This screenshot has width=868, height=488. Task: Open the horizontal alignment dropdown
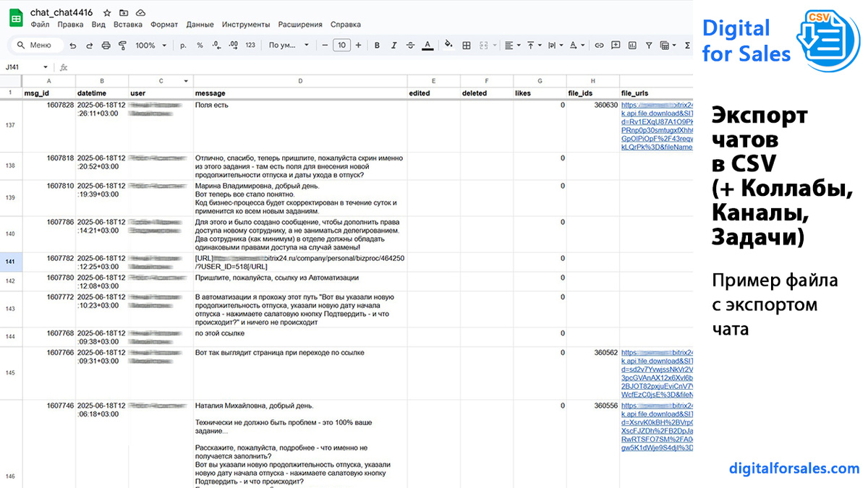pyautogui.click(x=512, y=46)
